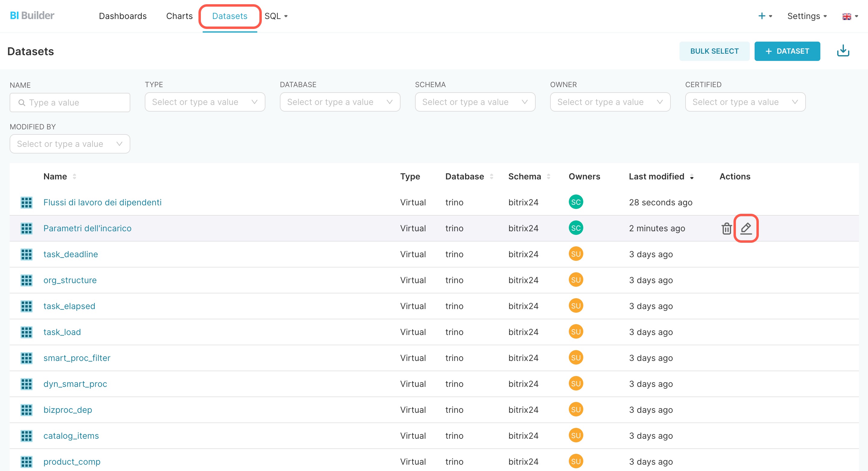Click the edit pencil icon for Parametri dell'incarico
868x471 pixels.
coord(746,228)
